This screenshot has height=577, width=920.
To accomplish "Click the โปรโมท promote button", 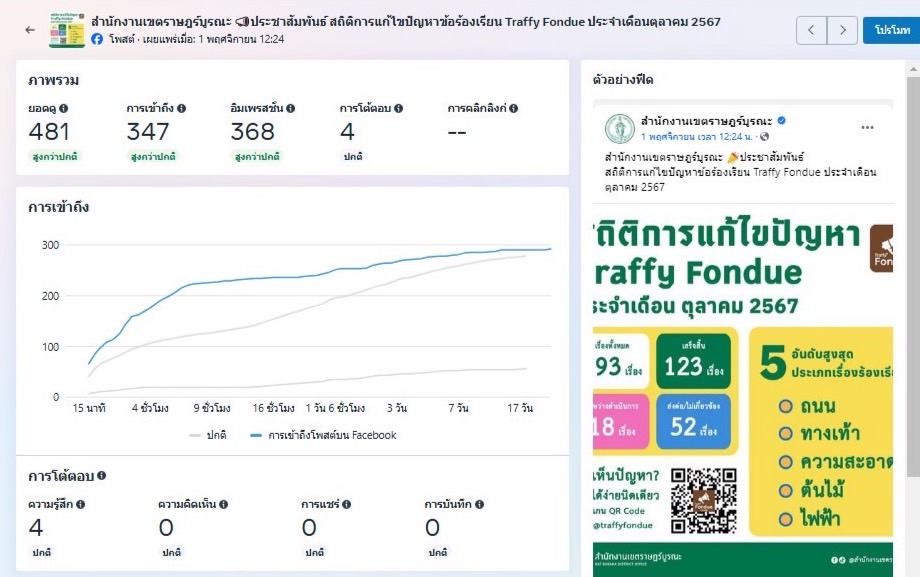I will [892, 30].
